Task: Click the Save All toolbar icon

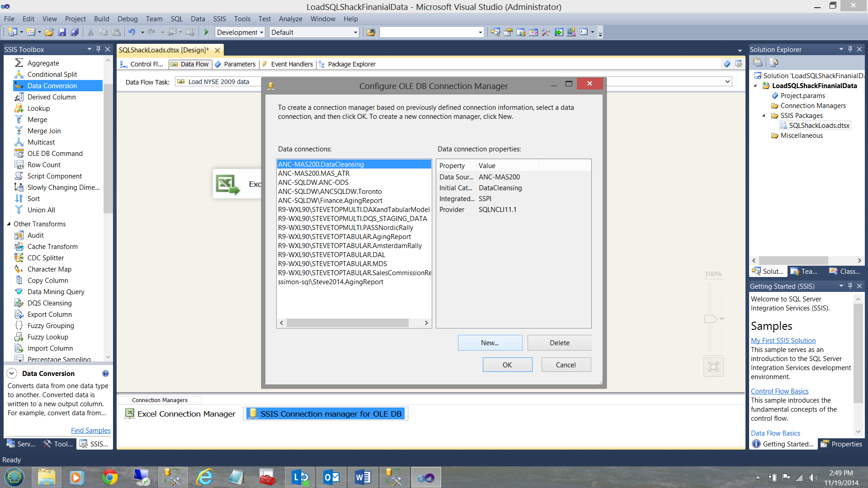Action: [x=75, y=32]
